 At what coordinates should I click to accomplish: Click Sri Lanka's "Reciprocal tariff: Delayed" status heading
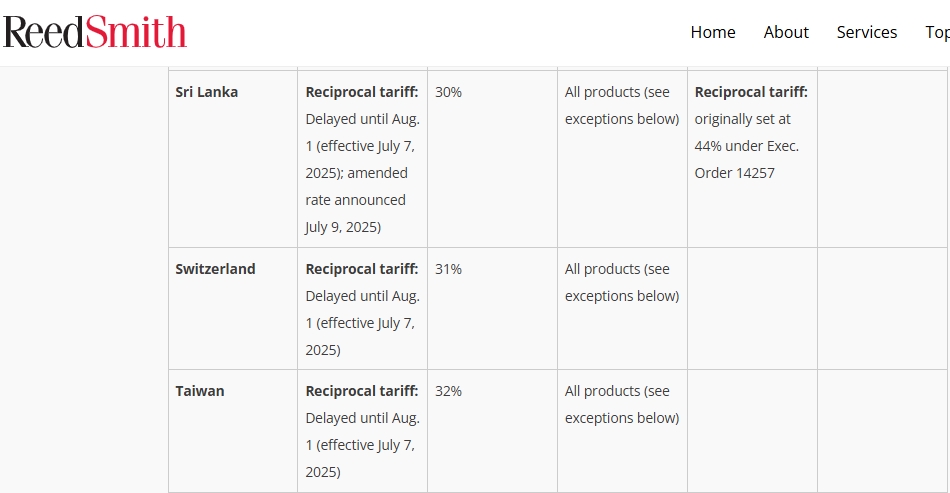pyautogui.click(x=362, y=92)
